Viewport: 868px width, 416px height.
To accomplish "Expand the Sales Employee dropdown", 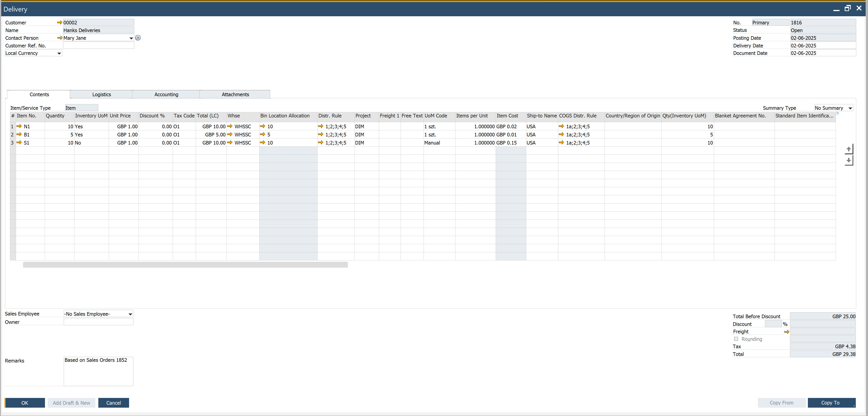I will 130,314.
